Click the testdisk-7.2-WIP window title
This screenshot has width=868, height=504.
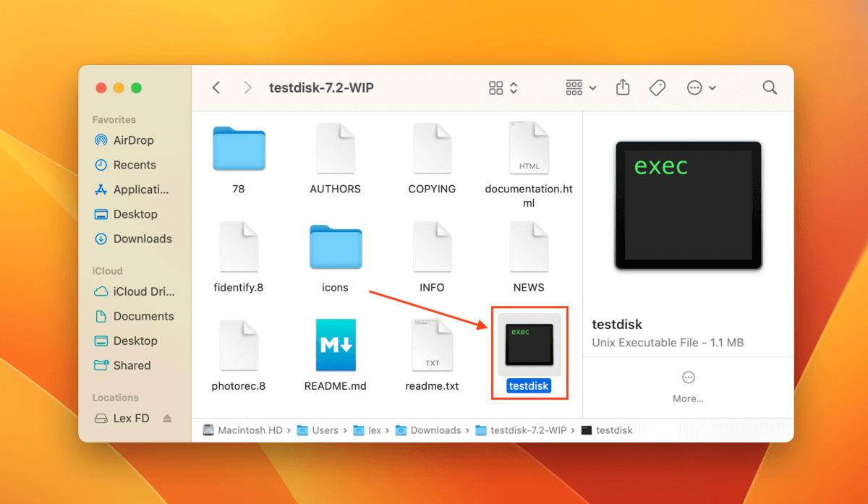[321, 88]
